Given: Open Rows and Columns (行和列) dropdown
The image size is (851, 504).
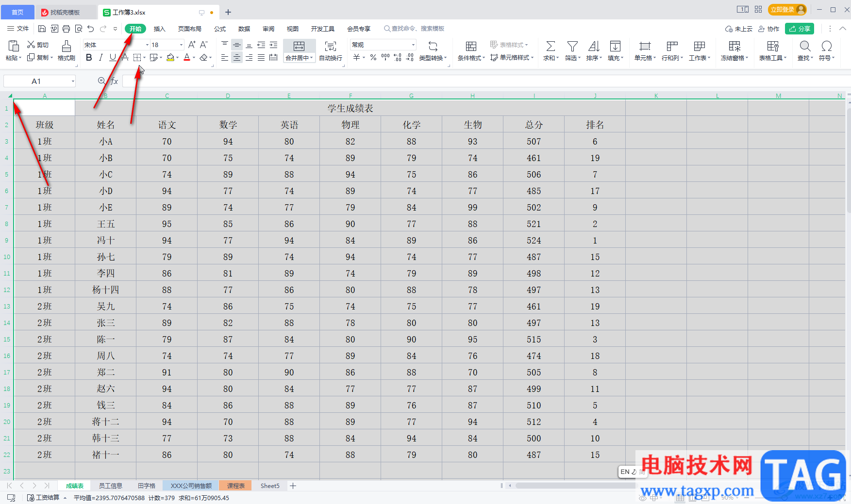Looking at the screenshot, I should coord(672,50).
